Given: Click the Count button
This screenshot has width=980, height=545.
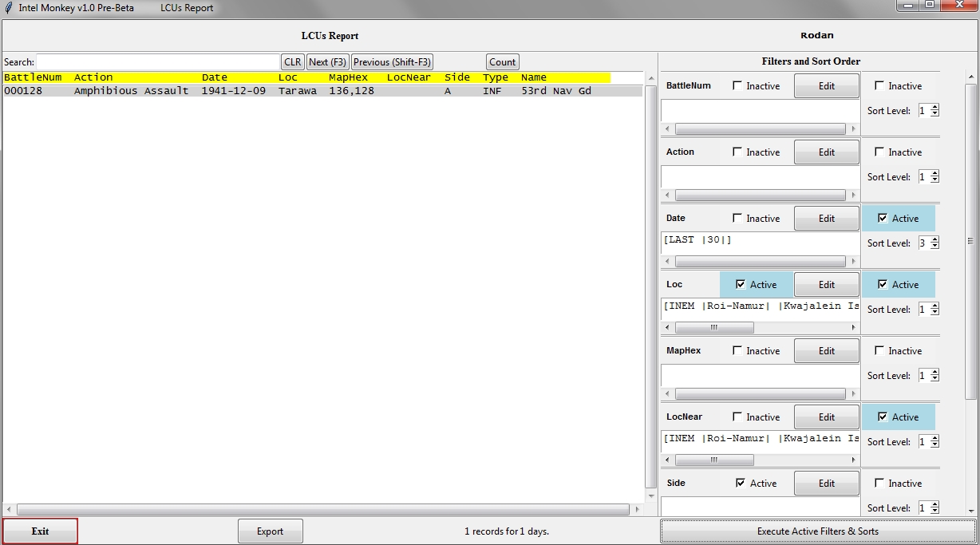Looking at the screenshot, I should [503, 62].
